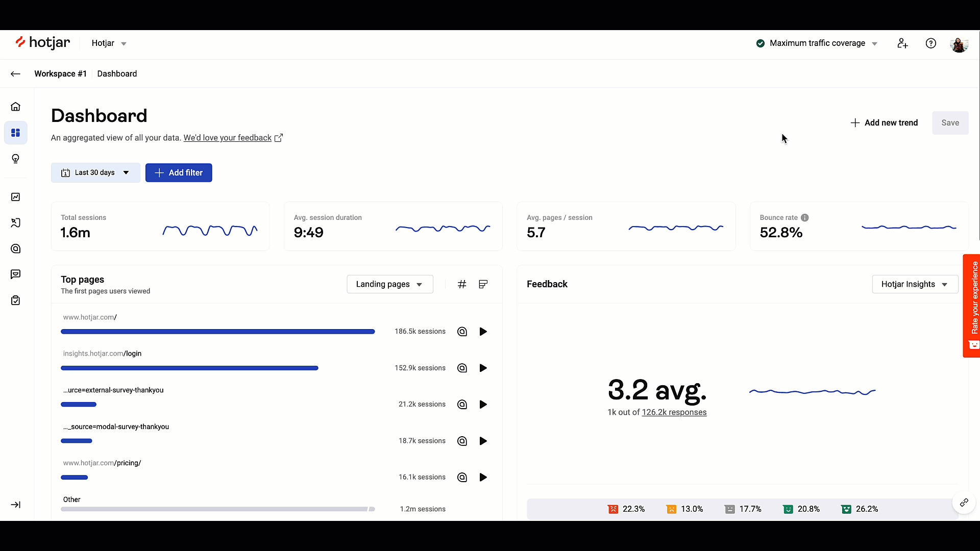Click the Save button
Image resolution: width=980 pixels, height=551 pixels.
coord(950,123)
